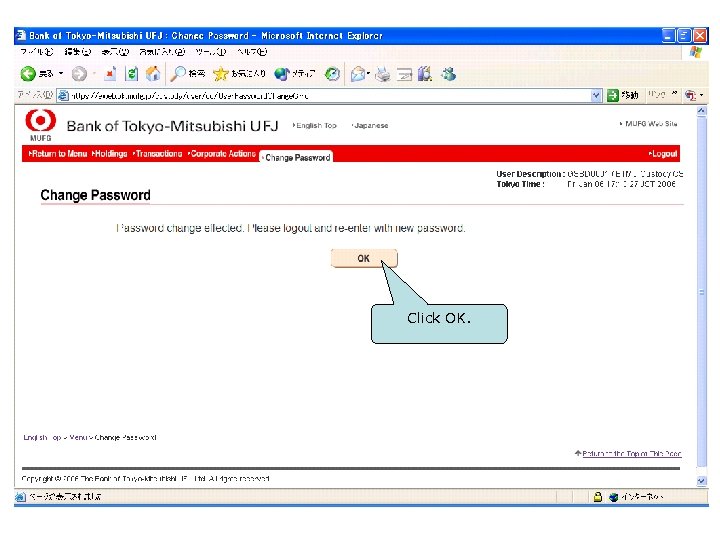
Task: Click the security padlock status icon
Action: click(597, 496)
